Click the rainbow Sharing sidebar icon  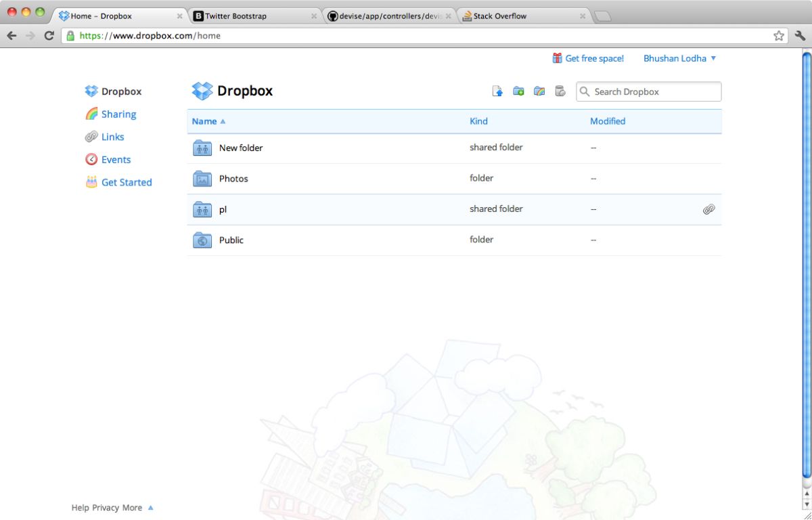[x=91, y=114]
